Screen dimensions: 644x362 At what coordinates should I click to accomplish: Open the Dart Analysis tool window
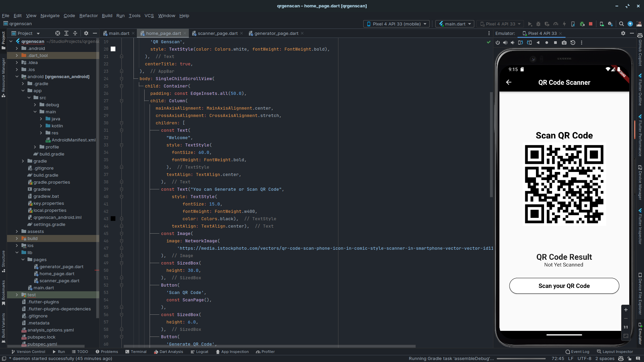(x=168, y=352)
